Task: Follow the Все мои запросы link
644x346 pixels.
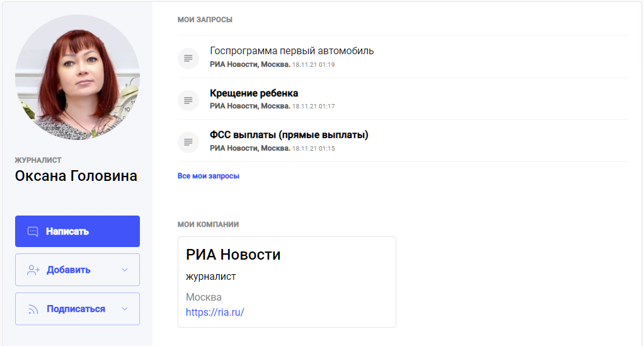Action: [209, 176]
